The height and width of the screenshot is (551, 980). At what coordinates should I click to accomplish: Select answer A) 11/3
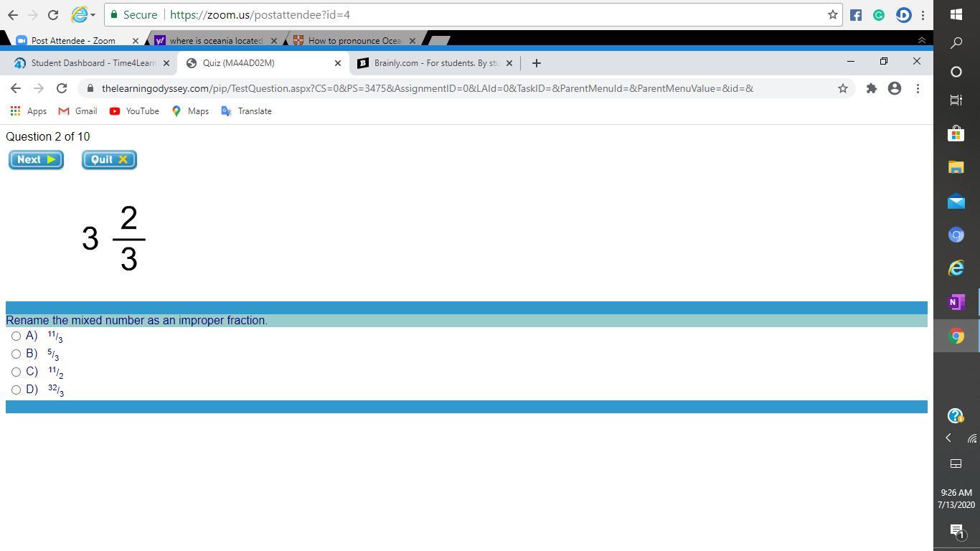tap(16, 336)
